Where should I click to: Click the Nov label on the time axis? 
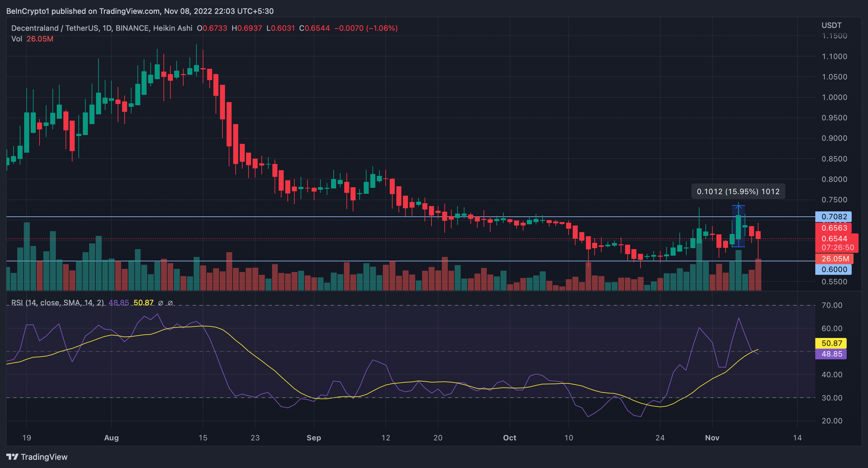click(x=712, y=438)
